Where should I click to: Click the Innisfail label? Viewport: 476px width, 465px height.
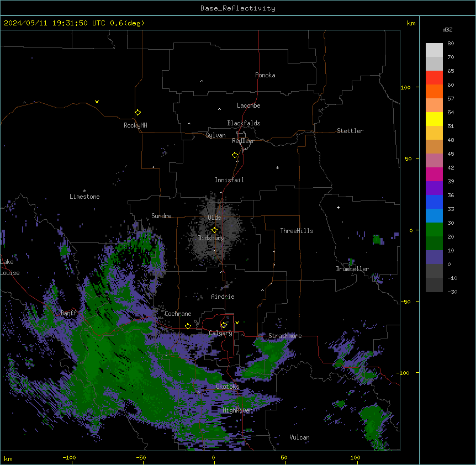click(x=229, y=180)
